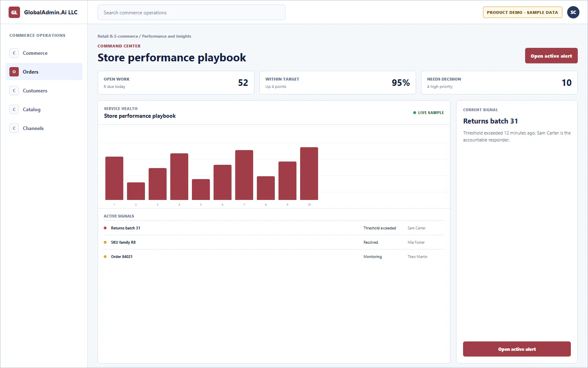Open the Needs Decision card
The height and width of the screenshot is (368, 588).
499,83
